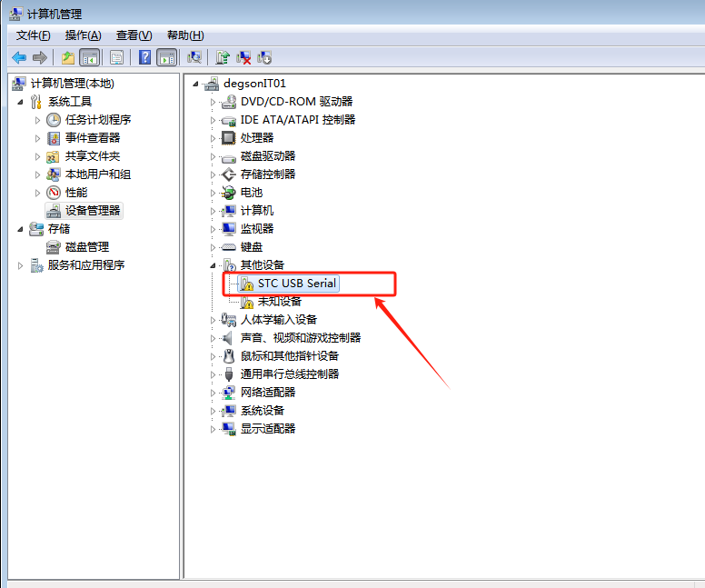The image size is (705, 588).
Task: Toggle the Show/Hide Console Tree button
Action: pyautogui.click(x=89, y=57)
